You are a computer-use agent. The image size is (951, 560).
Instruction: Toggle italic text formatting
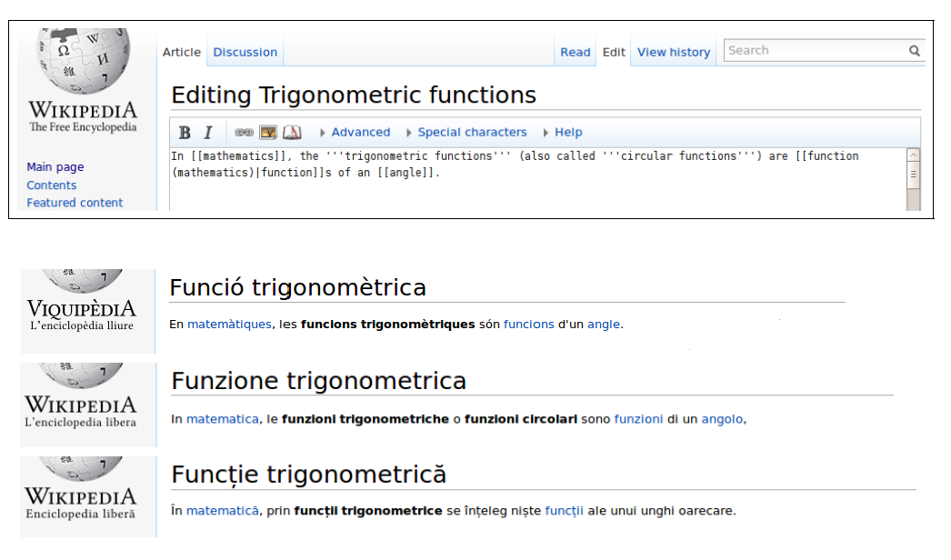pyautogui.click(x=207, y=133)
